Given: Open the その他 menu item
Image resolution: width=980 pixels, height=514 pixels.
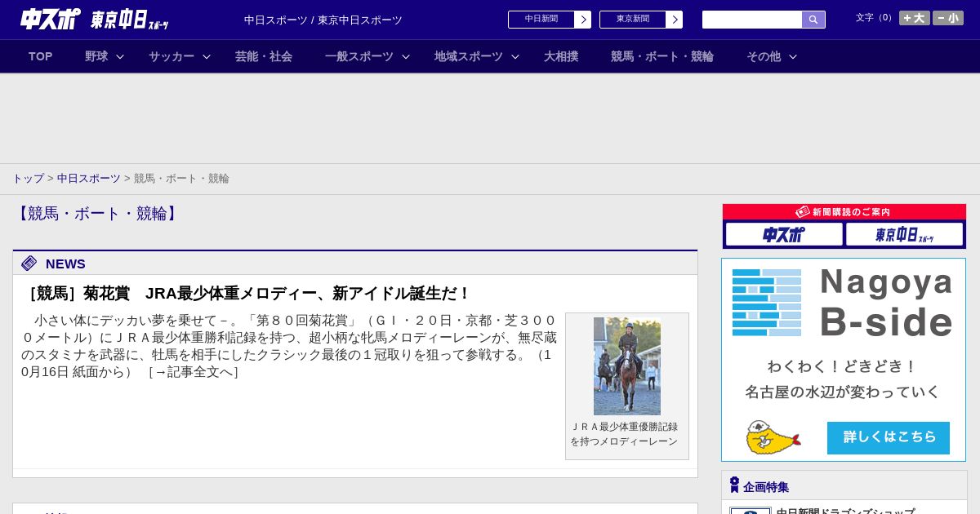Looking at the screenshot, I should 764,56.
